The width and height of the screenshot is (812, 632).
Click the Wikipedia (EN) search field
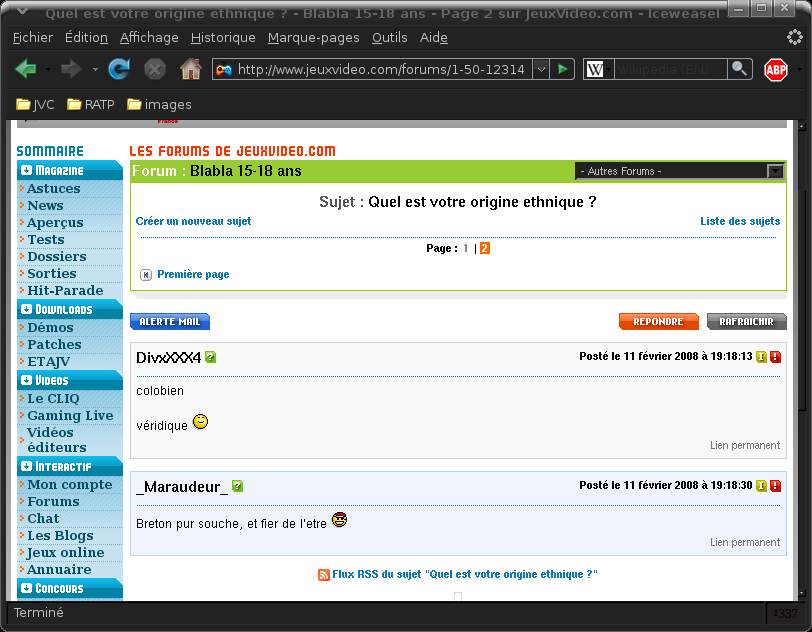pyautogui.click(x=671, y=69)
